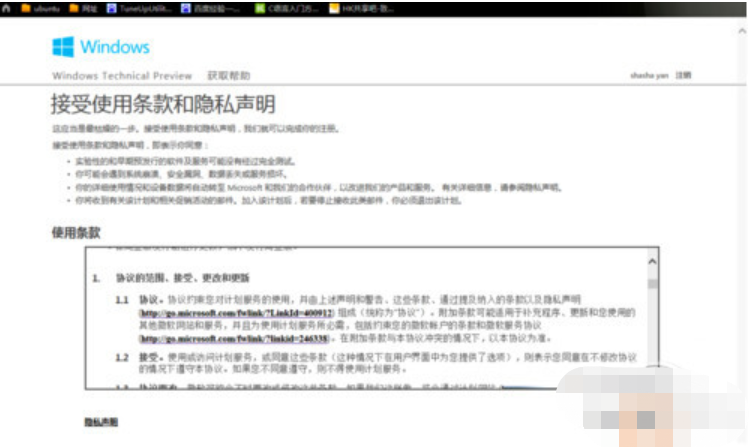The width and height of the screenshot is (749, 447).
Task: Open the C语言入门 bookmark
Action: (287, 9)
